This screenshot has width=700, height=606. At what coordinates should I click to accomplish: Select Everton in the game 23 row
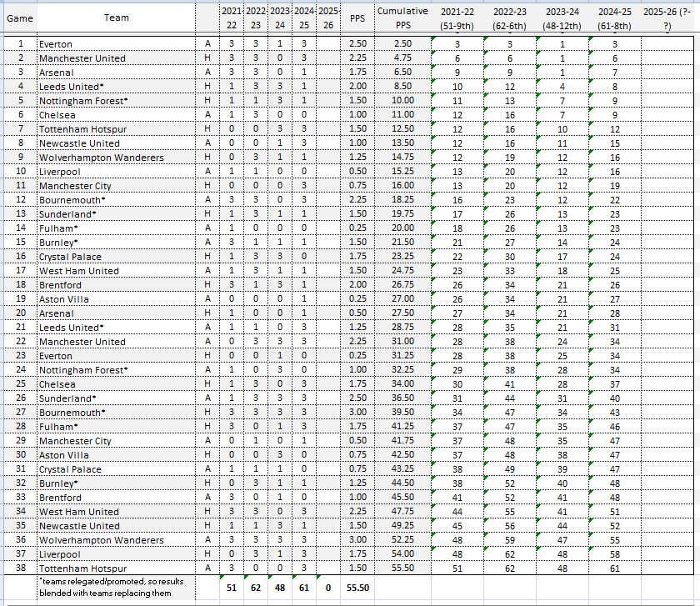(56, 356)
